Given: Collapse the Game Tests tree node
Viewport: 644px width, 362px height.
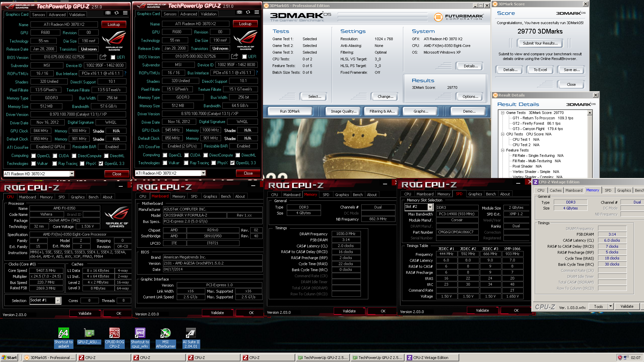Looking at the screenshot, I should tap(502, 113).
